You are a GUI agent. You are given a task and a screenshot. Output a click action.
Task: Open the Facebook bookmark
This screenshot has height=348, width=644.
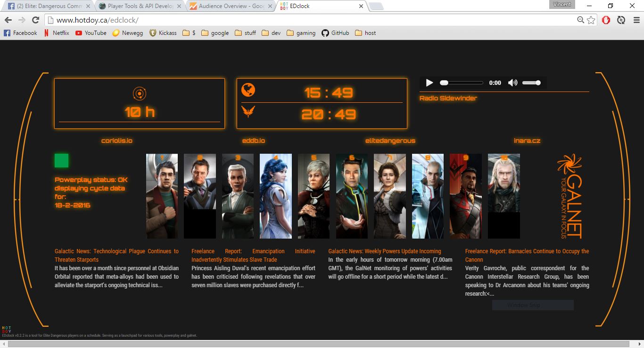[20, 33]
